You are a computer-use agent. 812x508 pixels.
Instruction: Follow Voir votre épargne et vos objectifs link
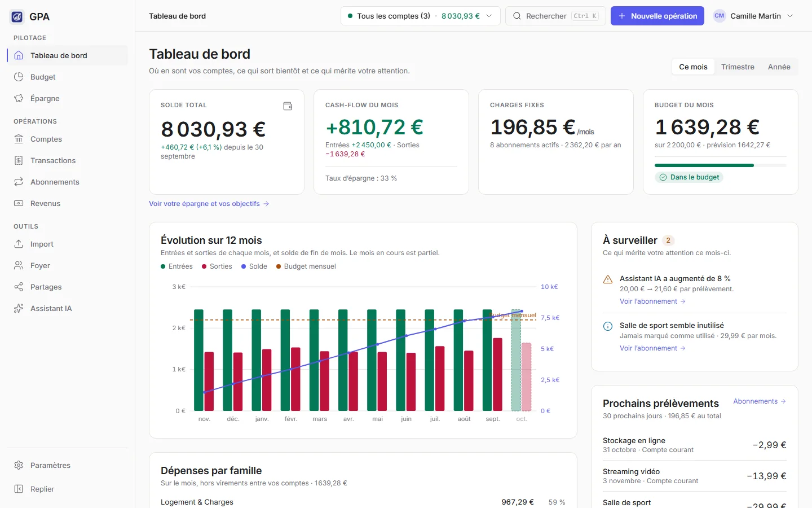(209, 204)
